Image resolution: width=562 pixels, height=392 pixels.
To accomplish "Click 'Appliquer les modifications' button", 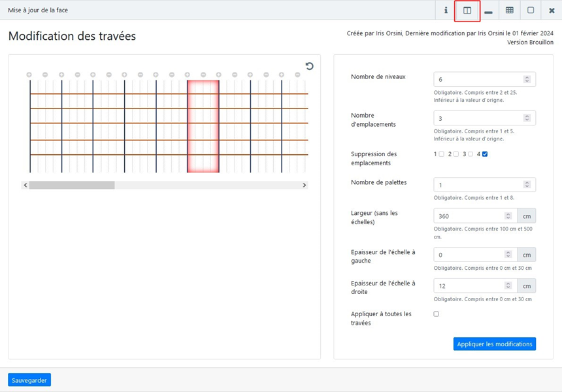I will pyautogui.click(x=494, y=344).
